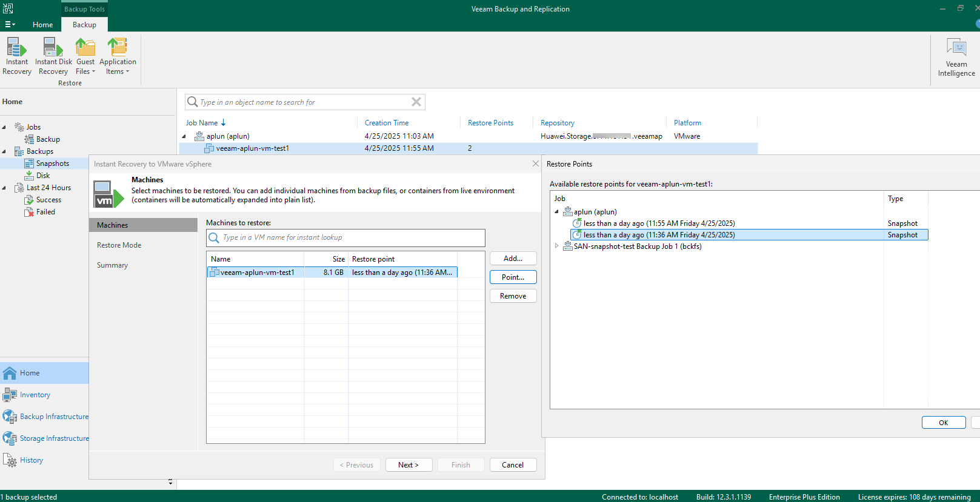Click the Jobs gear icon in tree

[19, 127]
